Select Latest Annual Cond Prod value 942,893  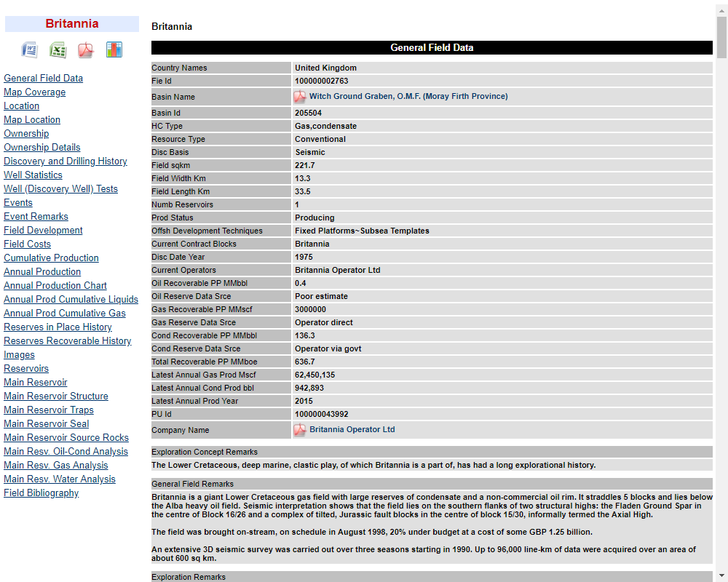point(309,388)
